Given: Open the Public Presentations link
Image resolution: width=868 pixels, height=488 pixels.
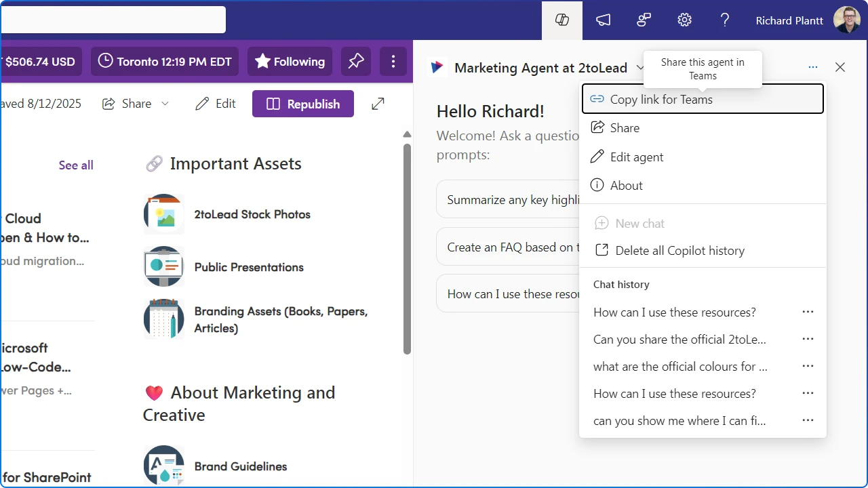Looking at the screenshot, I should 249,267.
